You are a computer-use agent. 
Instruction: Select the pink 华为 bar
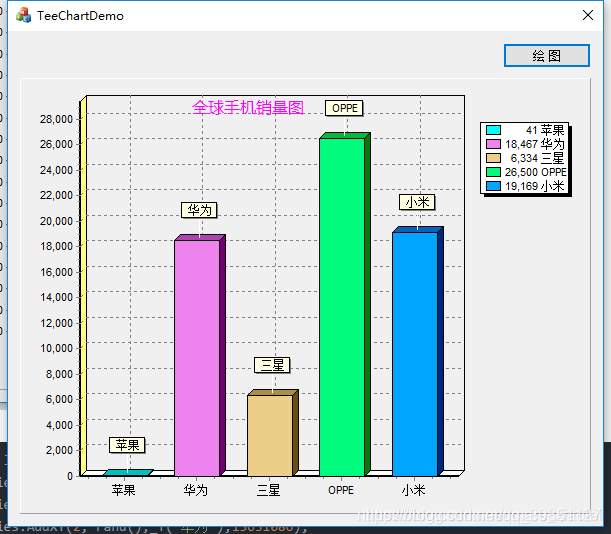tap(197, 358)
